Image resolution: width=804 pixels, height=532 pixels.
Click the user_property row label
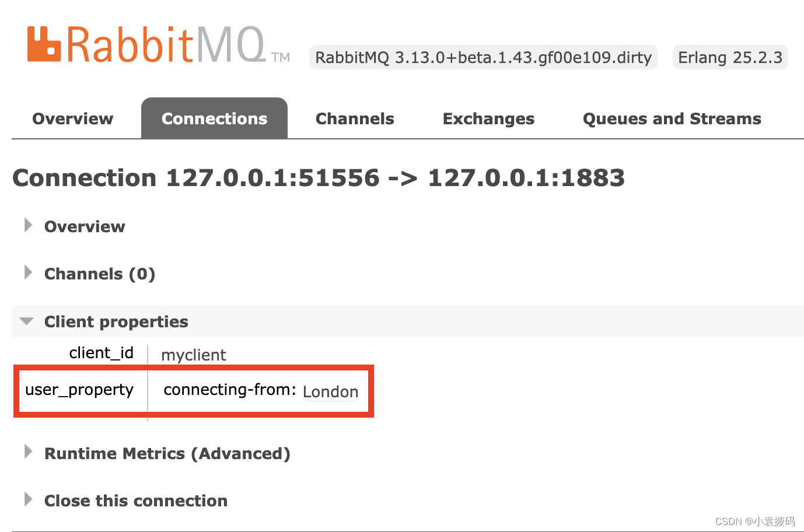pyautogui.click(x=80, y=390)
